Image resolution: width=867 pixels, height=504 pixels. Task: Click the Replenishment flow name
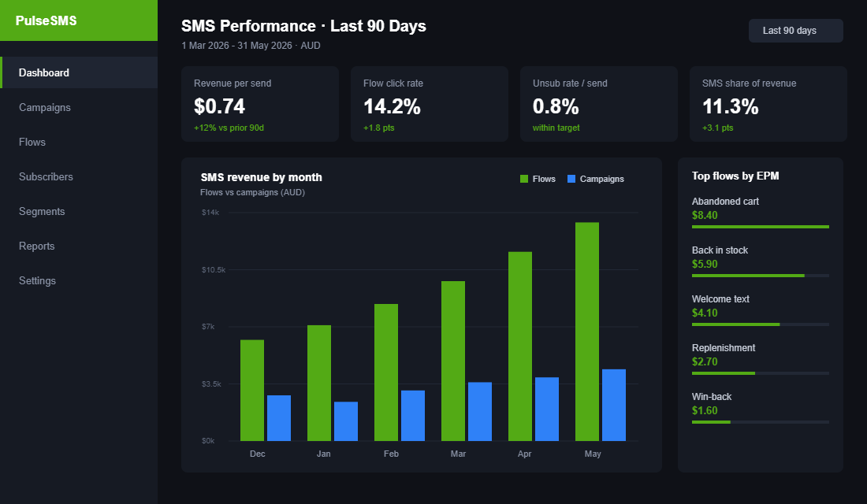point(724,347)
